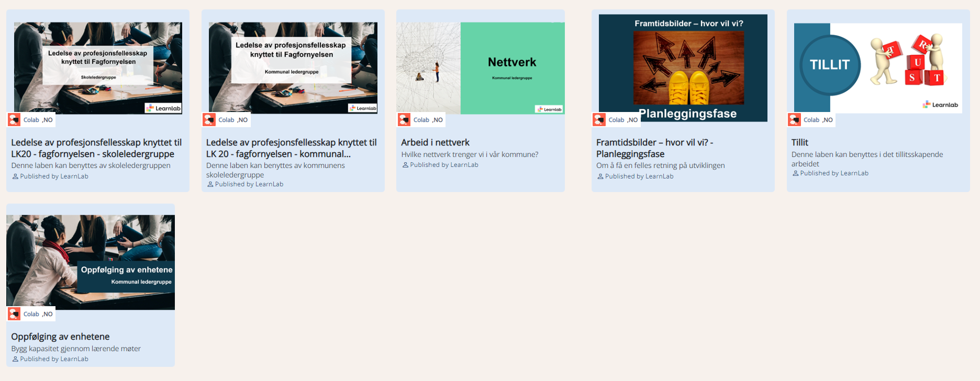Click Colab icon on Framtidsbilder card

click(599, 120)
